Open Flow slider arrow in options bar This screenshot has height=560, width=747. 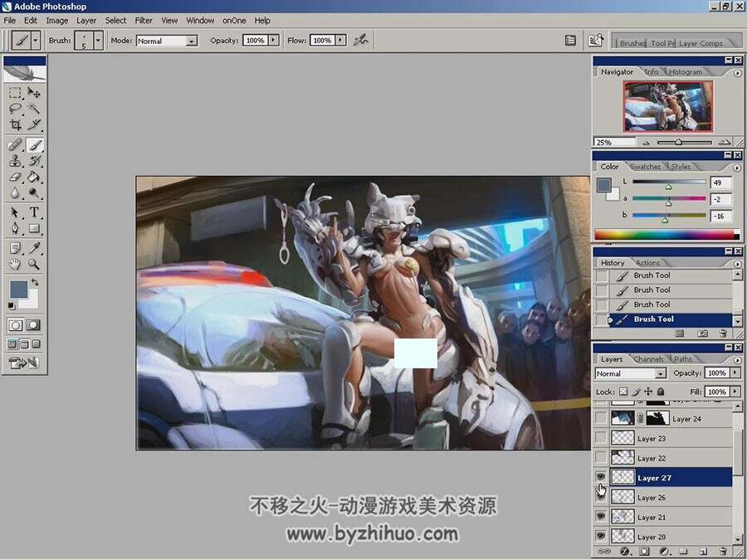340,41
